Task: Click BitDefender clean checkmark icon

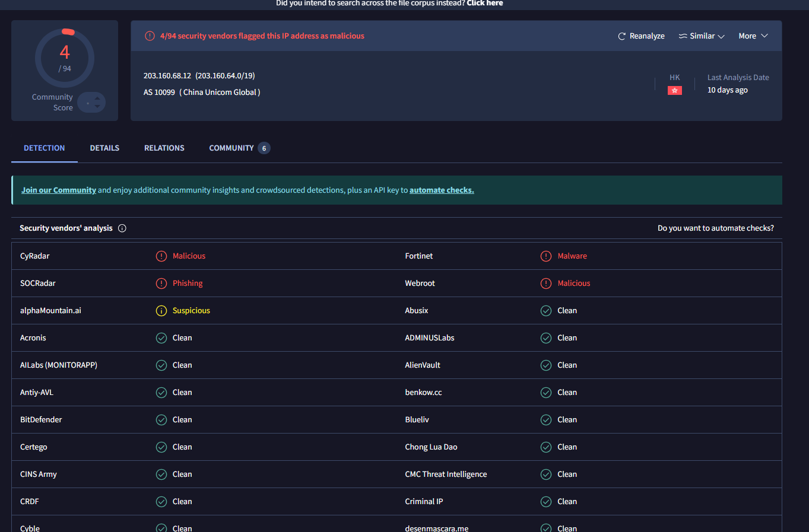Action: tap(161, 420)
